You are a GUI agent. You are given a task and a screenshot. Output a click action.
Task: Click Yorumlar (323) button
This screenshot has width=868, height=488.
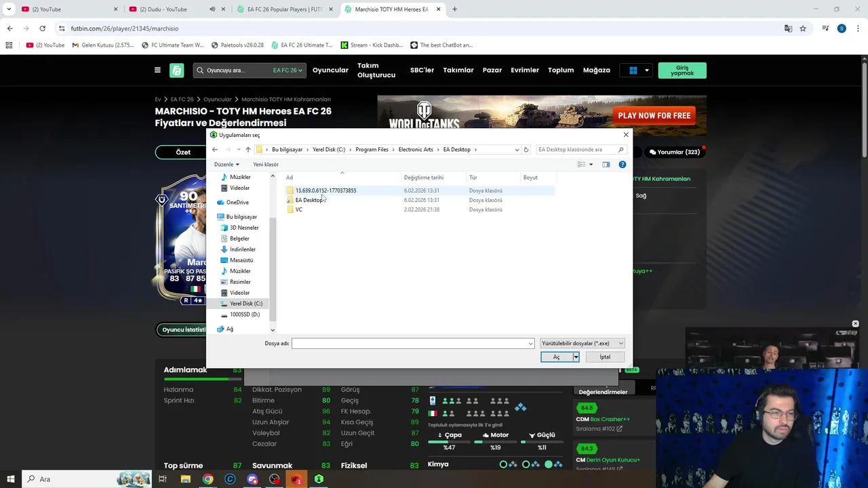click(x=674, y=152)
